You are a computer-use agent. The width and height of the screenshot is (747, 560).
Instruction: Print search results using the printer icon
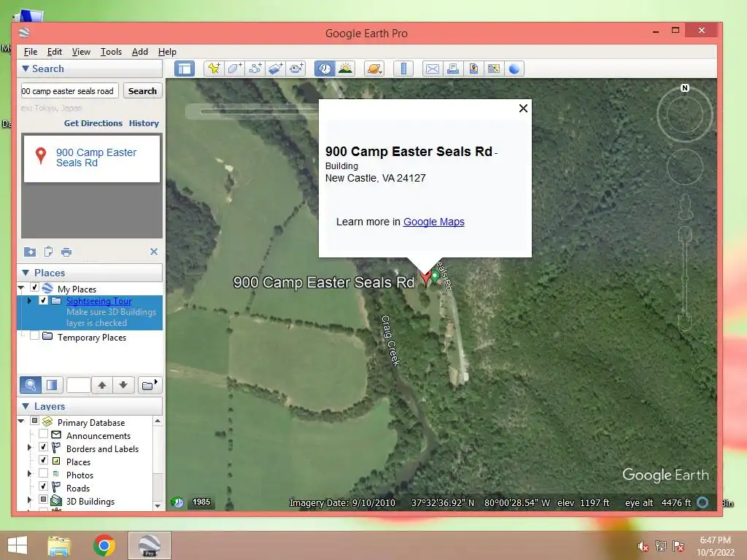(x=66, y=252)
